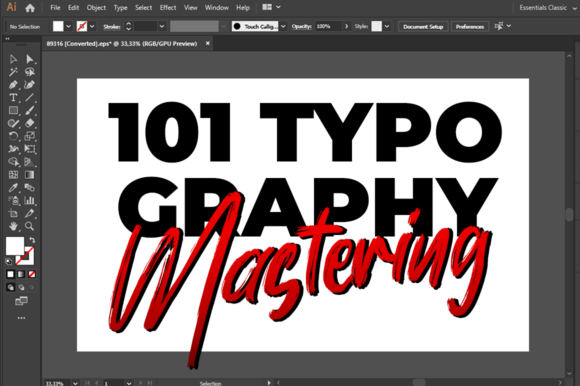Open fill color dropdown arrow
580x386 pixels.
(x=68, y=26)
